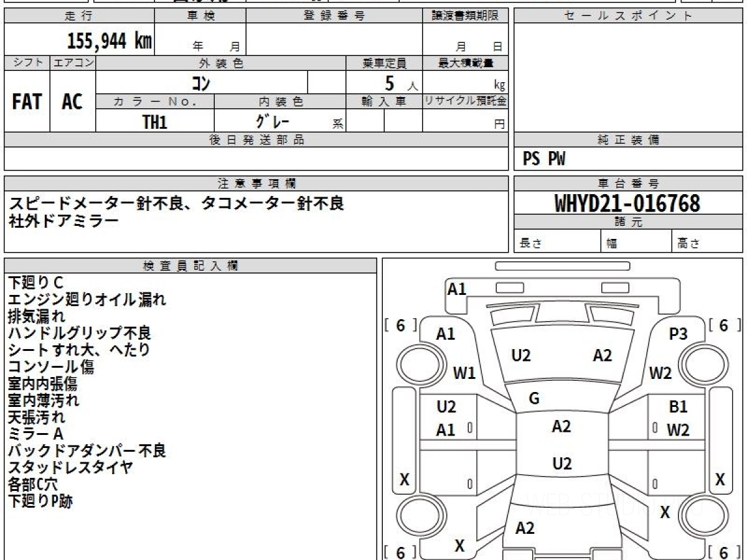Click the 注意事項欄 header

[x=256, y=184]
